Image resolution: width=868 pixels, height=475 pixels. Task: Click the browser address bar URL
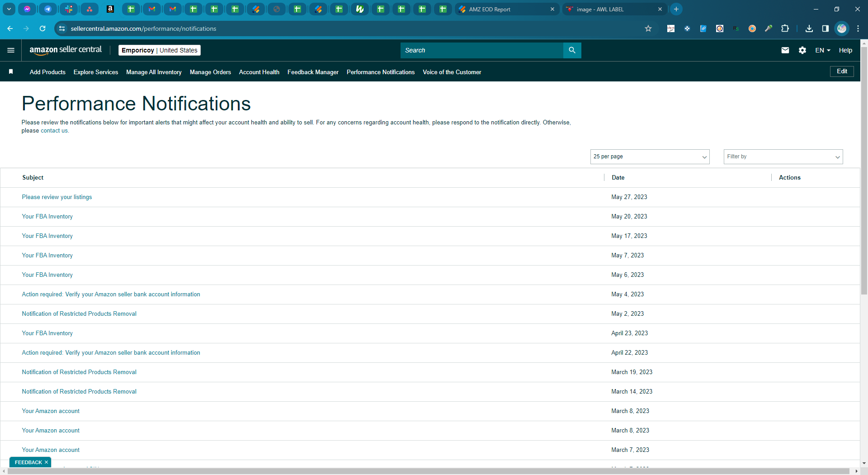pyautogui.click(x=143, y=28)
